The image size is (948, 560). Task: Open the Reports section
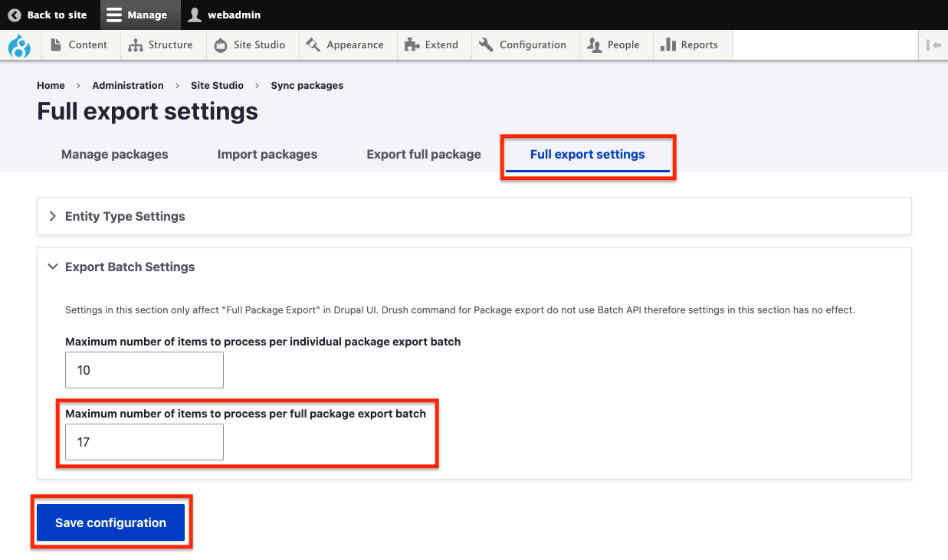689,45
